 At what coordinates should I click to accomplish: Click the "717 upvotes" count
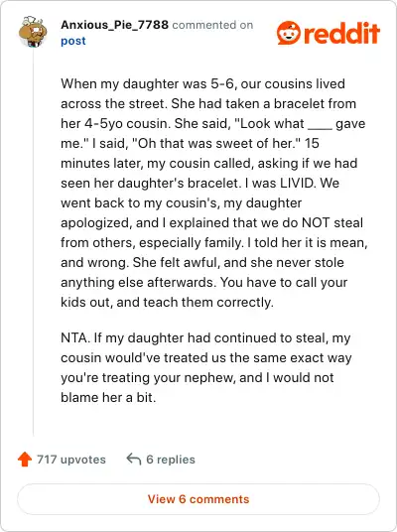click(x=71, y=460)
